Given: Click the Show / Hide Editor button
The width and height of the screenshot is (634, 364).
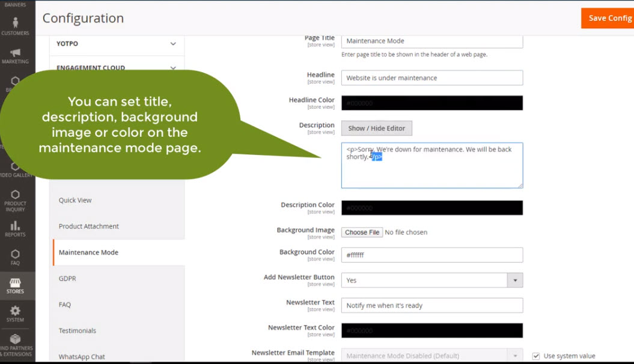Looking at the screenshot, I should click(376, 128).
